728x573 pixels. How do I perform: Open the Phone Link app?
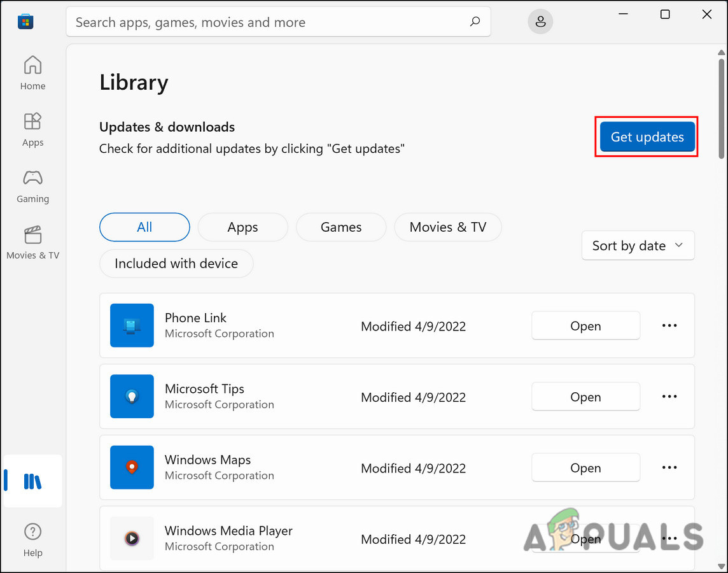pyautogui.click(x=585, y=325)
